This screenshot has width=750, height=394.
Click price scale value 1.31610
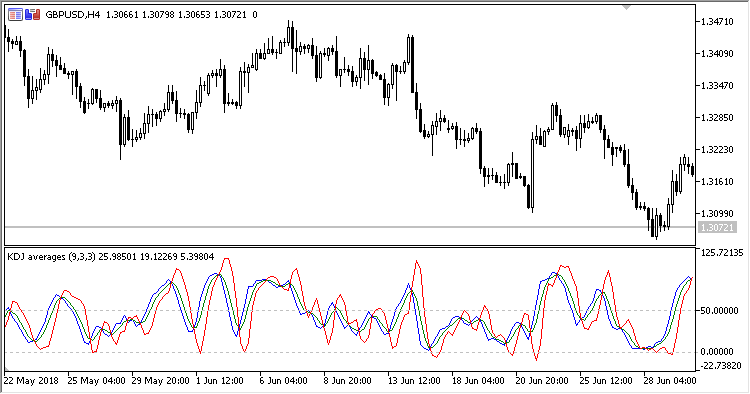click(717, 182)
